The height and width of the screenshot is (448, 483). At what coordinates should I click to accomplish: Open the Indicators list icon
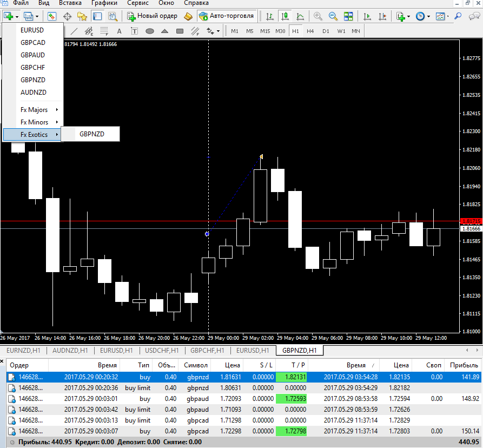(400, 16)
